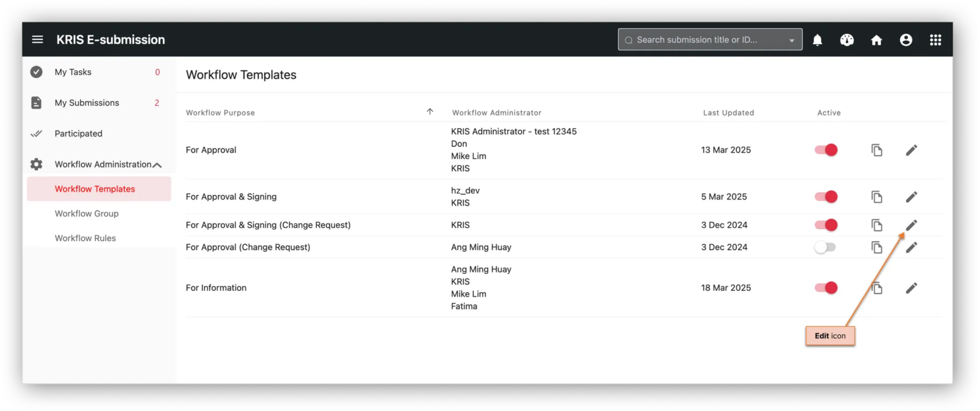Go to My Tasks
Screen dimensions: 980x411
click(73, 71)
